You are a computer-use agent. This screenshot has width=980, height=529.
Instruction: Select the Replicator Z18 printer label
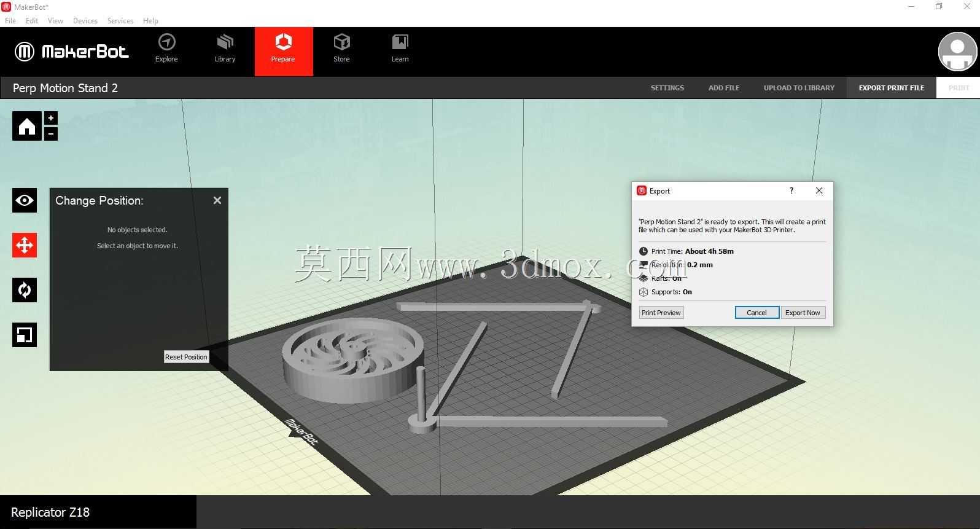[50, 512]
